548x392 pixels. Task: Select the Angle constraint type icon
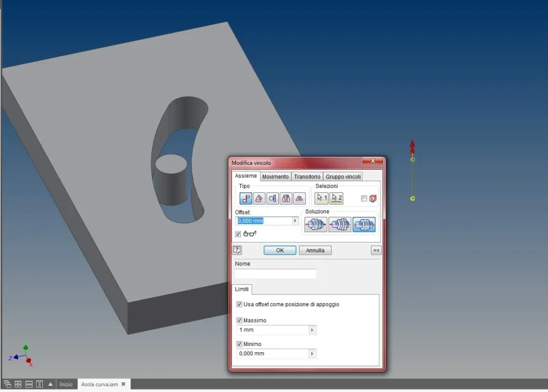(x=259, y=198)
